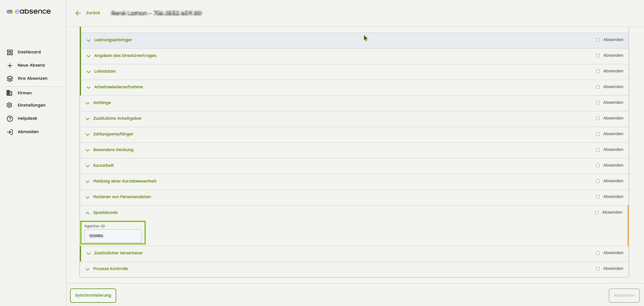The height and width of the screenshot is (306, 644).
Task: Expand the Prozess Kontrolle section
Action: tap(88, 269)
